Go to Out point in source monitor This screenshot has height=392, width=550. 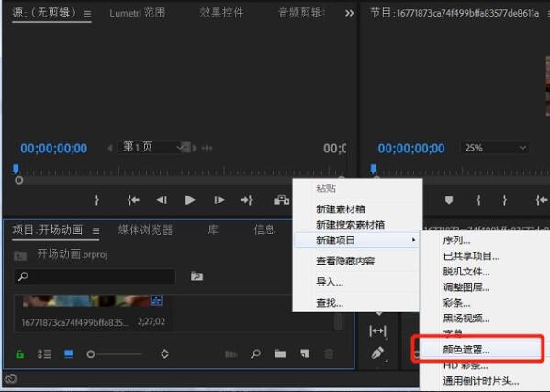(x=246, y=200)
